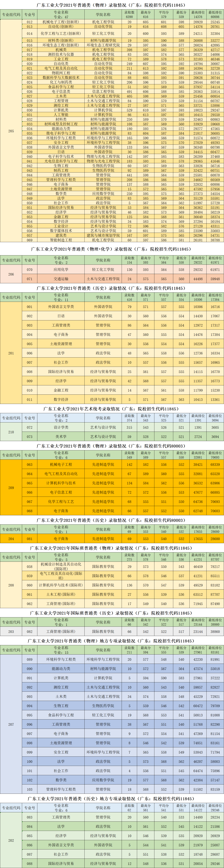This screenshot has width=224, height=868.
Task: Click 电气工程及其自动化(国际班) cell
Action: point(61,576)
